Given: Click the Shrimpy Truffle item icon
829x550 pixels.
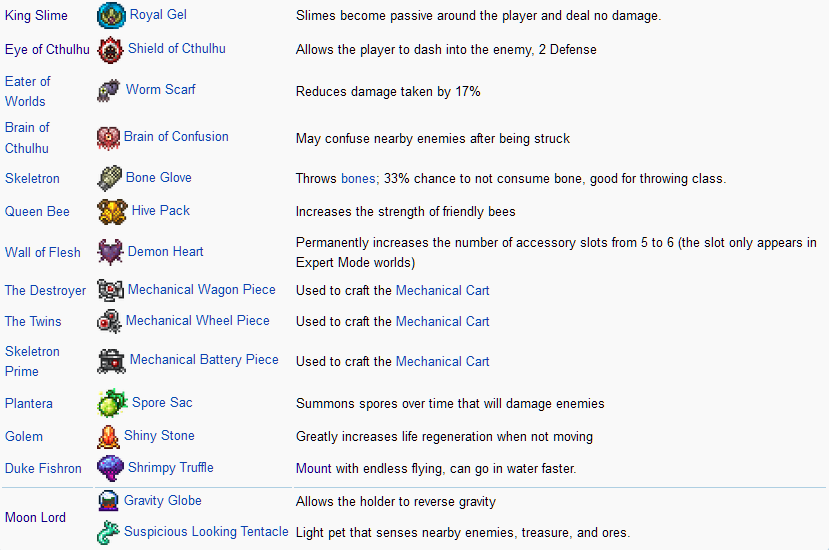Looking at the screenshot, I should 110,468.
